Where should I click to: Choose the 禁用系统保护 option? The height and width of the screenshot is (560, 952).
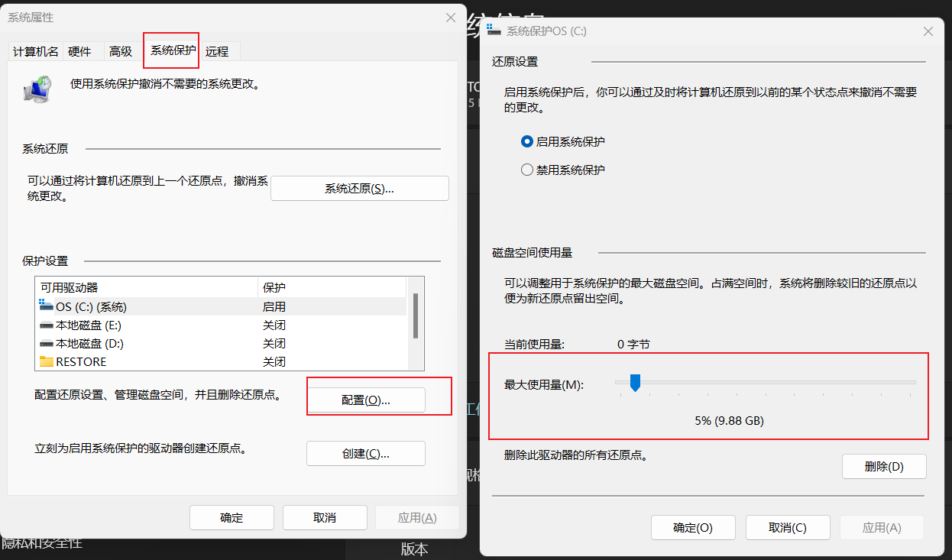[527, 170]
